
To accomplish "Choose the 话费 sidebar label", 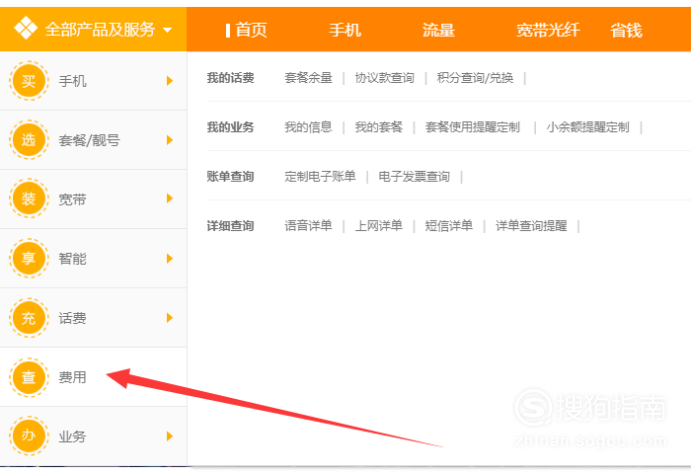I will coord(72,318).
